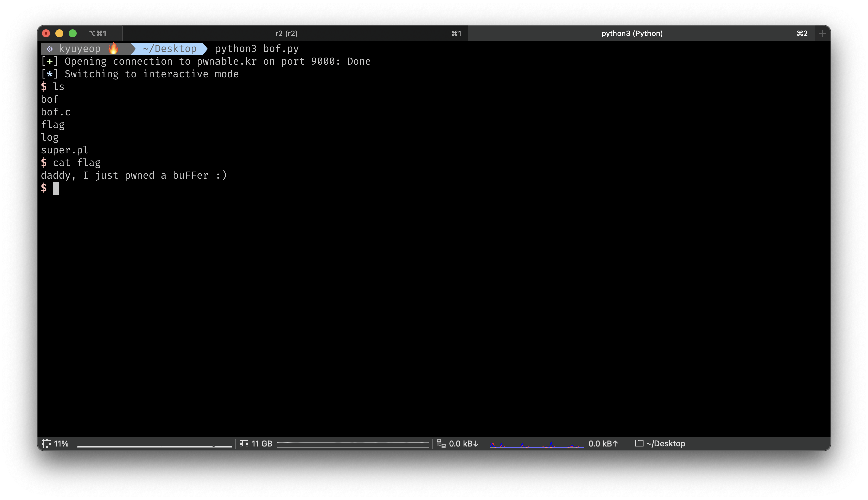The image size is (868, 500).
Task: Open a new tab with plus button
Action: click(822, 33)
